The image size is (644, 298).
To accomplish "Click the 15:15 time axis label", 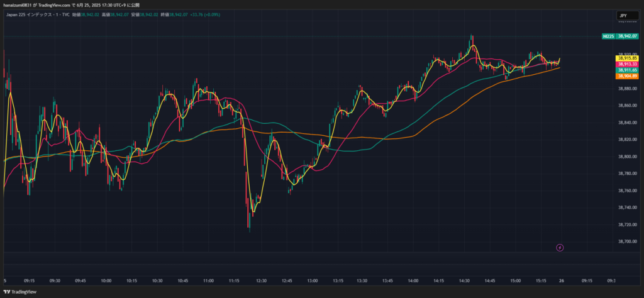I will point(541,281).
